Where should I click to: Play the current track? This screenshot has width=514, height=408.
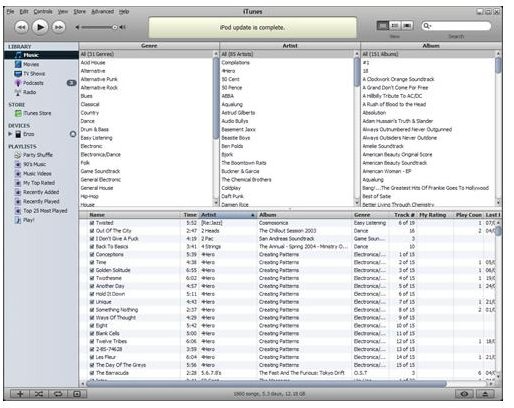[x=40, y=27]
